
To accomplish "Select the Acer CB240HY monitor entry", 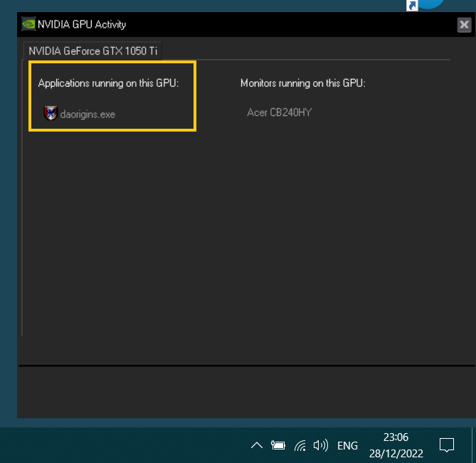I will (280, 112).
